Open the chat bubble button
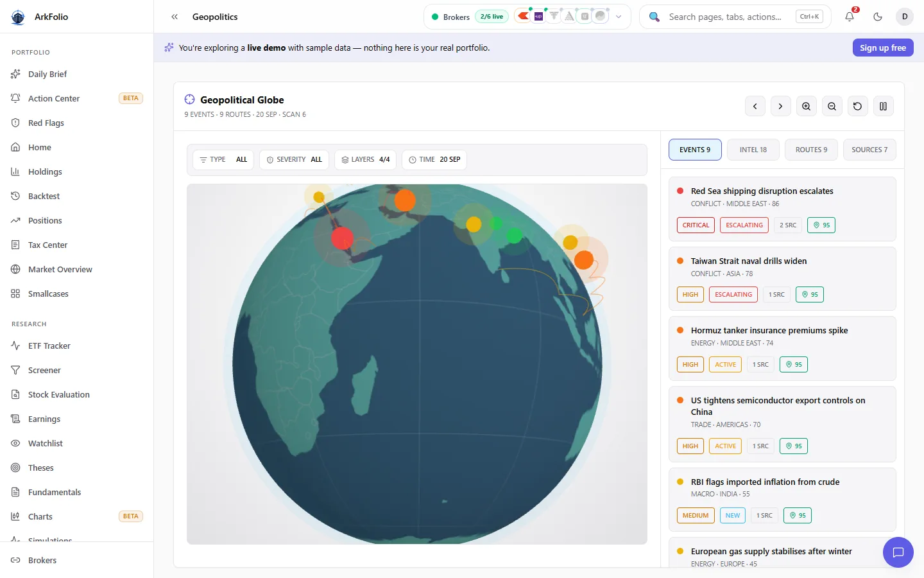This screenshot has height=578, width=924. point(898,552)
